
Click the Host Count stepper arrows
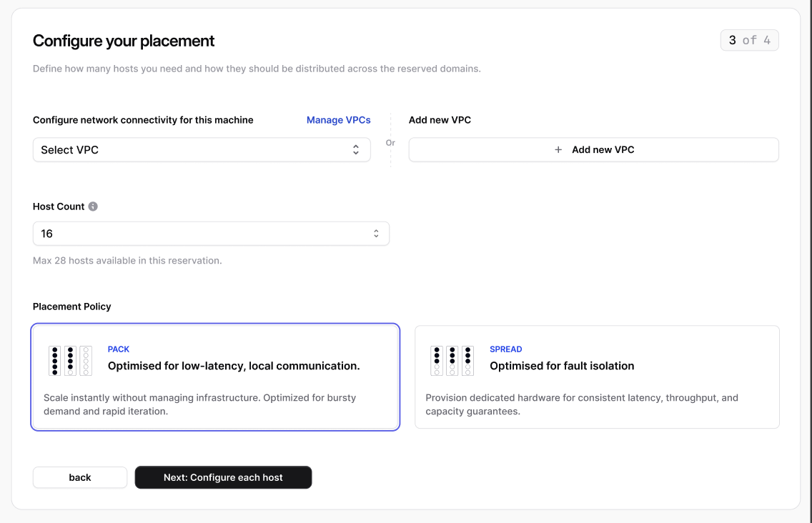(376, 234)
